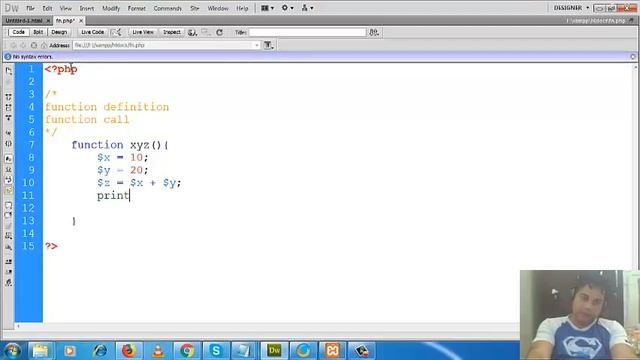Dismiss the No syntax errors info bar
Viewport: 640px width, 360px height.
pyautogui.click(x=633, y=57)
